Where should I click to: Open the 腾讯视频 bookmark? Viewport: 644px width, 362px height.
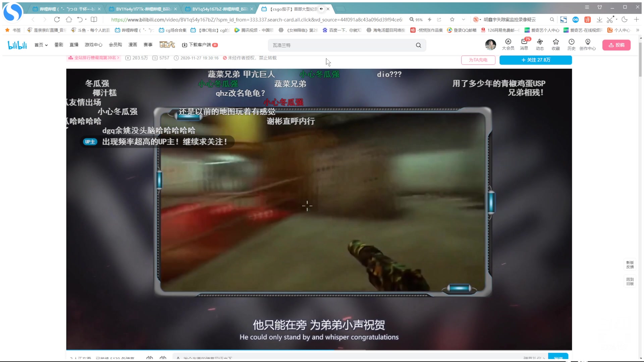(x=254, y=30)
